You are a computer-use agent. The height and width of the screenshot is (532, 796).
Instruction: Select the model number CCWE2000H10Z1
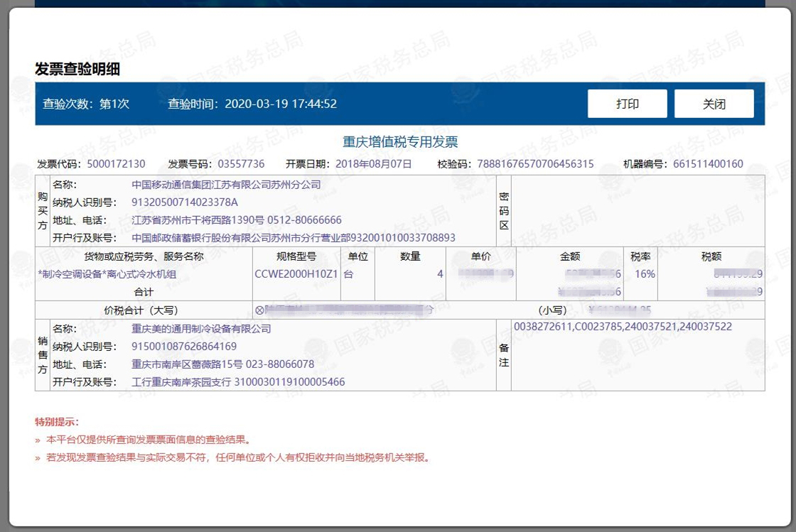click(296, 274)
